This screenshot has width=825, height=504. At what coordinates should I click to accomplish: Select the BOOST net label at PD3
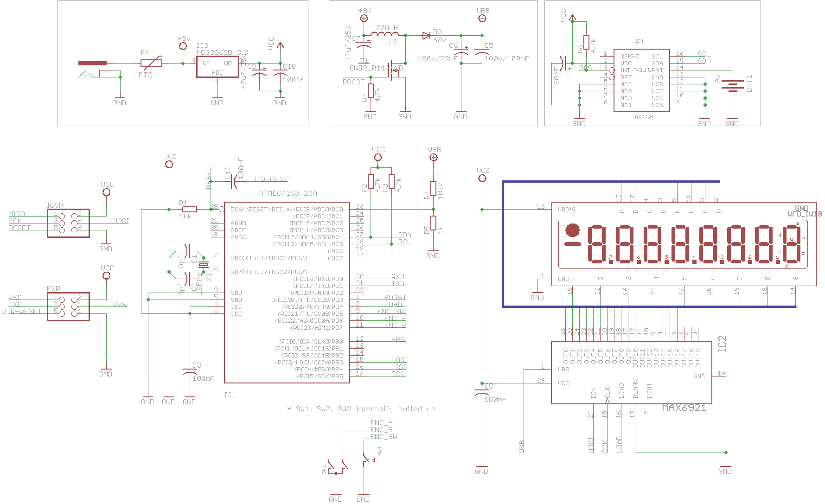click(395, 297)
